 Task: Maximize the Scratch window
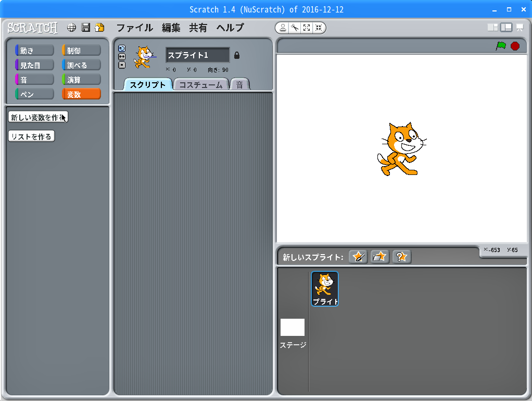pyautogui.click(x=509, y=9)
